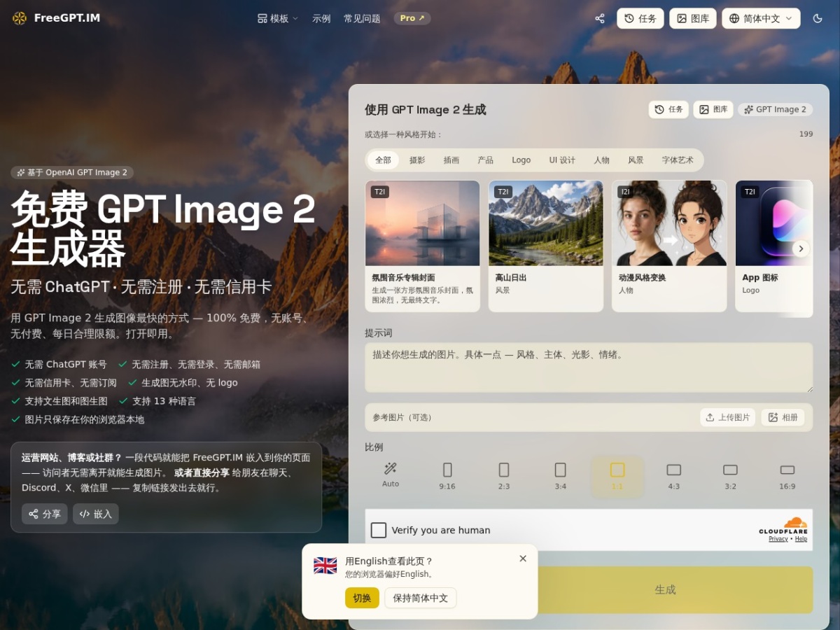Select 9:16 aspect ratio

click(447, 476)
